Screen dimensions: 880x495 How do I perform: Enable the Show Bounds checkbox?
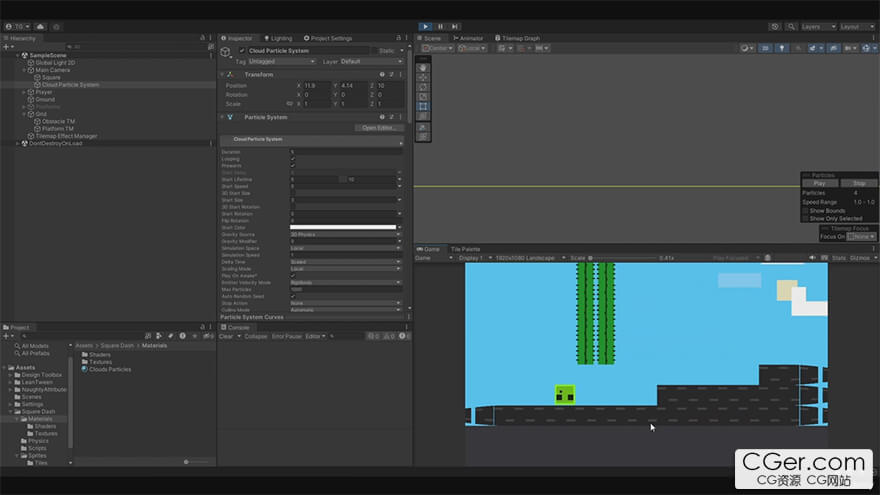pyautogui.click(x=806, y=210)
